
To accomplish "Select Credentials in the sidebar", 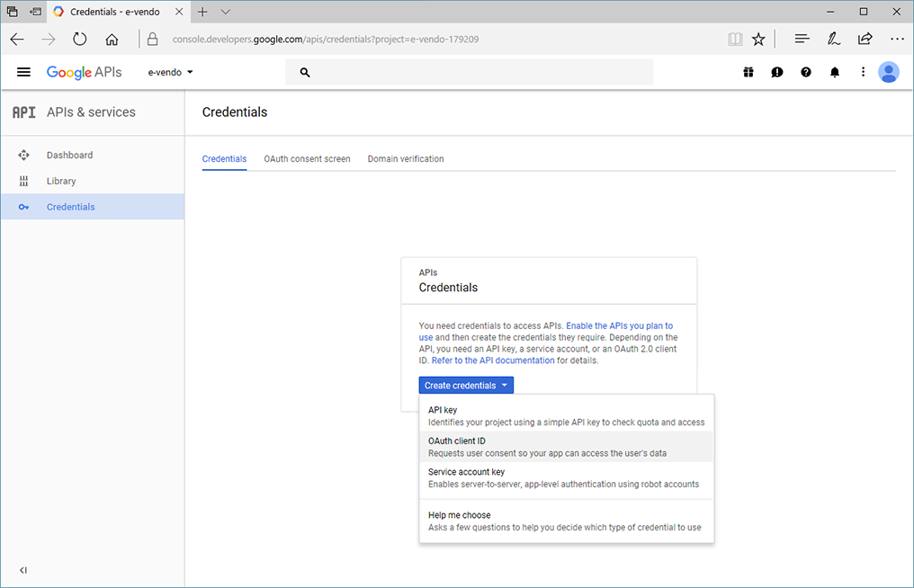I will pyautogui.click(x=92, y=207).
